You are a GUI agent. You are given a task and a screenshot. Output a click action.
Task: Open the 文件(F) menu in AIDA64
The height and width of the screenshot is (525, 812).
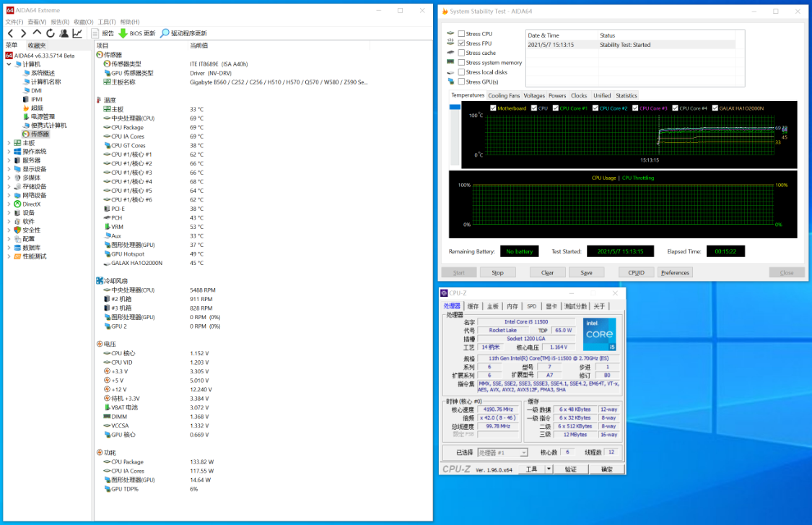pyautogui.click(x=14, y=22)
